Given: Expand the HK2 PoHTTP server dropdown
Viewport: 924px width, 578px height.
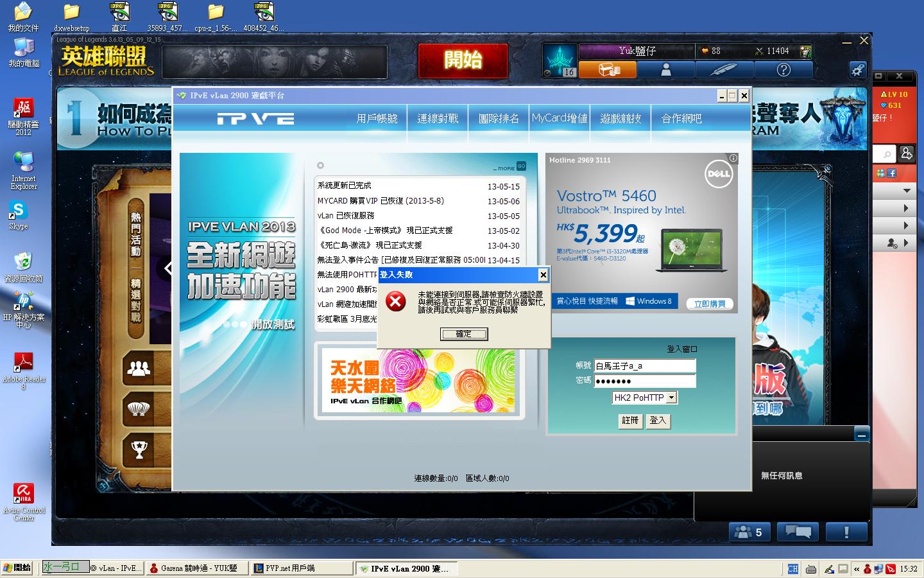Looking at the screenshot, I should (x=671, y=398).
